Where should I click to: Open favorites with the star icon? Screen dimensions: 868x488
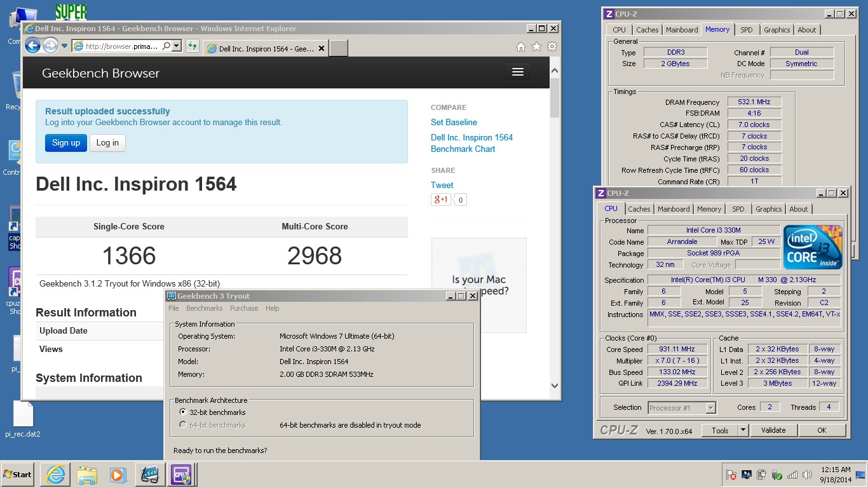point(536,46)
